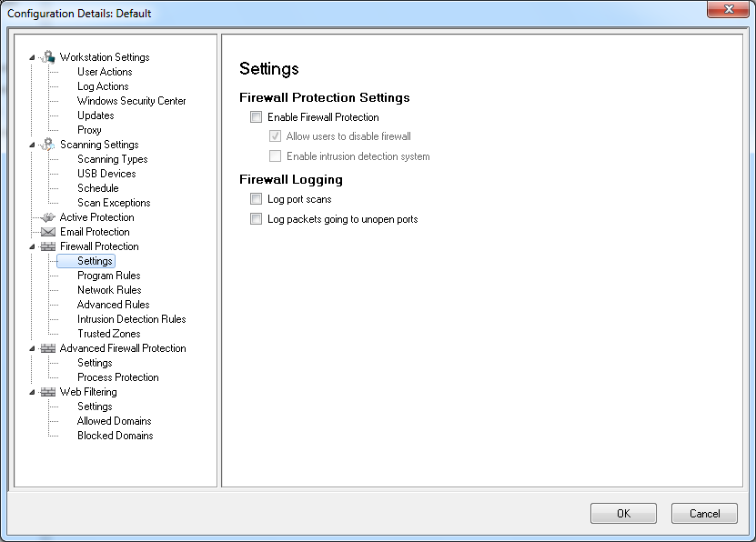Viewport: 756px width, 542px height.
Task: Toggle Log packets going to unopen ports
Action: click(256, 219)
